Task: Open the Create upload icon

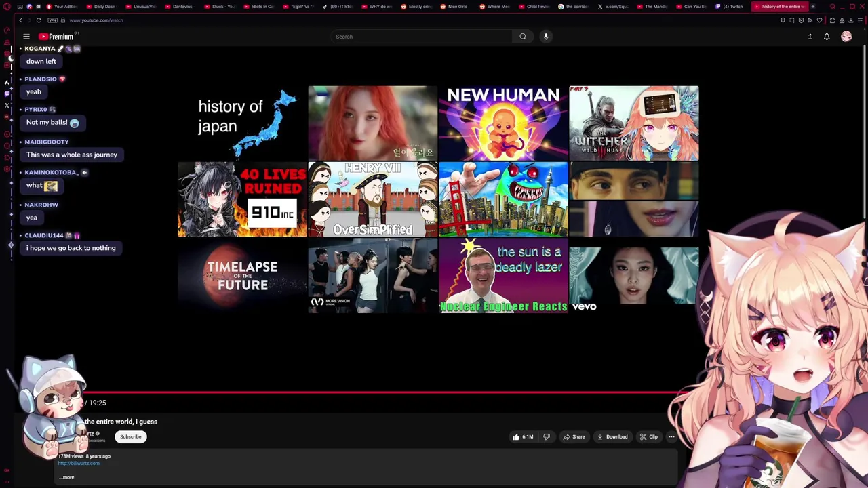Action: click(x=810, y=37)
